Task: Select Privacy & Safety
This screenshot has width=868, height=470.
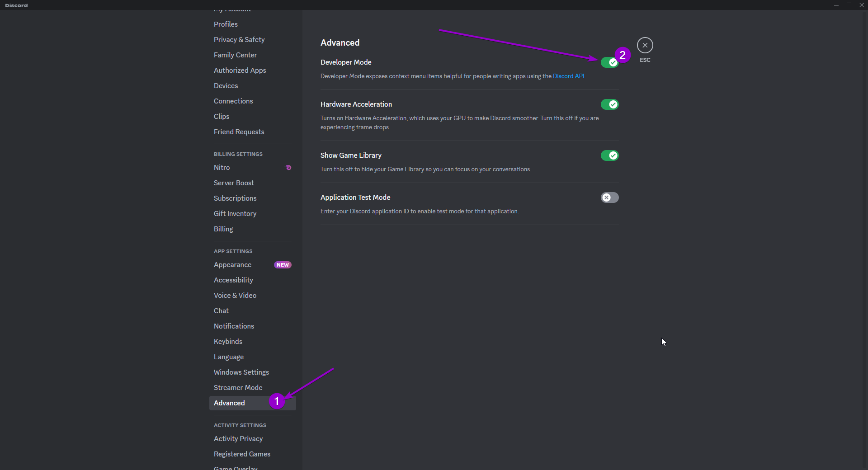Action: (239, 40)
